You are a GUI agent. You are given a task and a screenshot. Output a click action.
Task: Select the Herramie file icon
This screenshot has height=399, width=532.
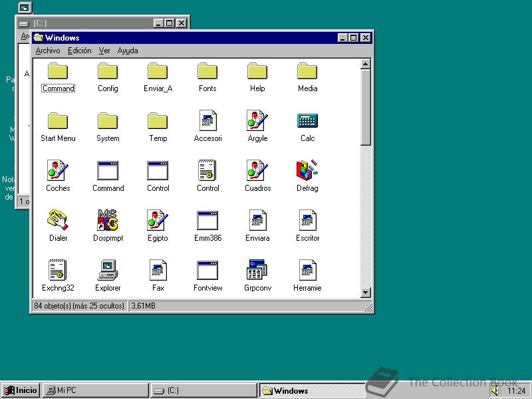pyautogui.click(x=307, y=270)
